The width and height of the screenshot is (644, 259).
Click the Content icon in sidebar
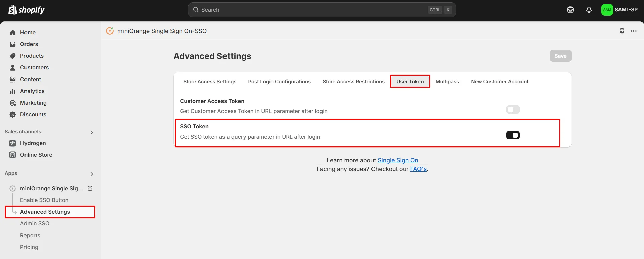13,79
